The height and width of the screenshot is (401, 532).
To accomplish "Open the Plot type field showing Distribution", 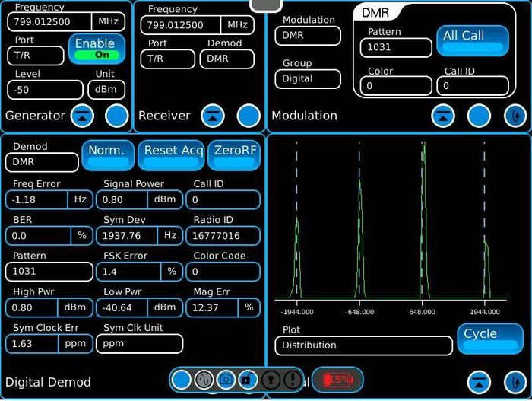I will (x=363, y=345).
